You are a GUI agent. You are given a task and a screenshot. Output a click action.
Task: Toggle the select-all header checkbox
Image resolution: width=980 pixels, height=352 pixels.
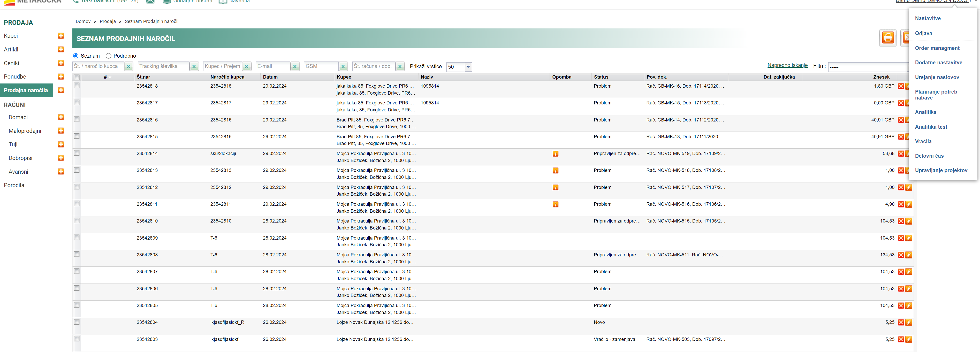click(x=77, y=77)
